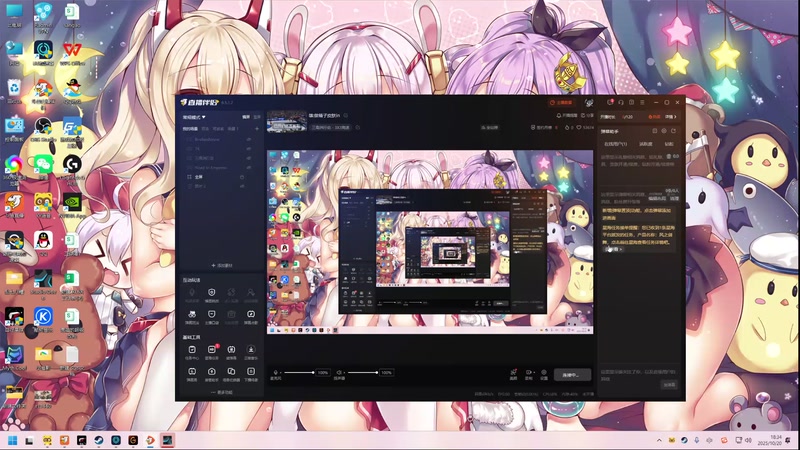This screenshot has height=450, width=800.
Task: Open 弹幕助手 settings gear icon
Action: (664, 131)
